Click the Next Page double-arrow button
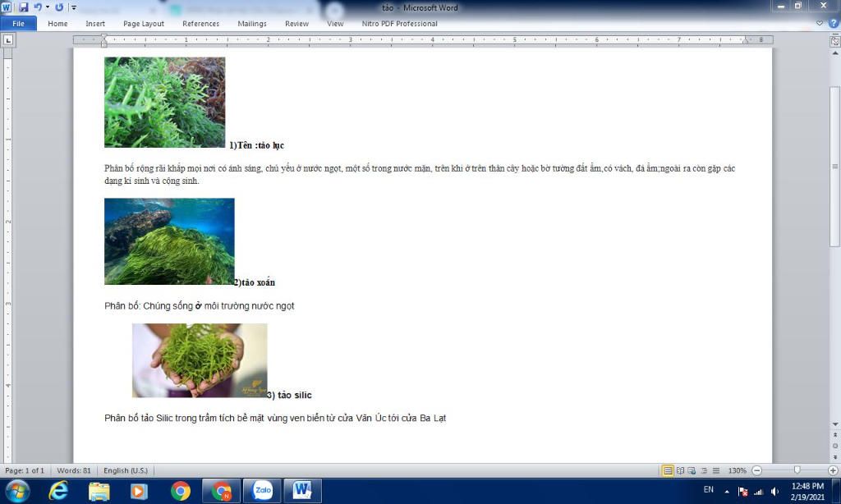The width and height of the screenshot is (841, 504). pyautogui.click(x=834, y=457)
